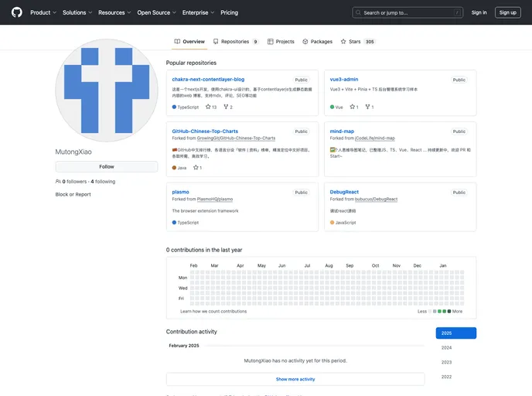Open chakra-next-contentlayer-blog repository
The height and width of the screenshot is (396, 532).
coord(208,80)
